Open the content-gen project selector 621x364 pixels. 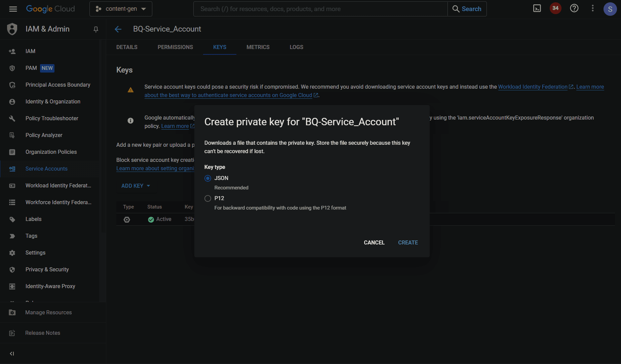[121, 9]
